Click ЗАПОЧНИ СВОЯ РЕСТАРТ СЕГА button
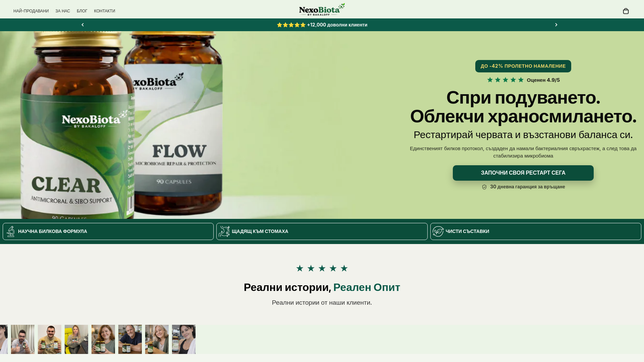Viewport: 644px width, 362px height. pyautogui.click(x=523, y=173)
